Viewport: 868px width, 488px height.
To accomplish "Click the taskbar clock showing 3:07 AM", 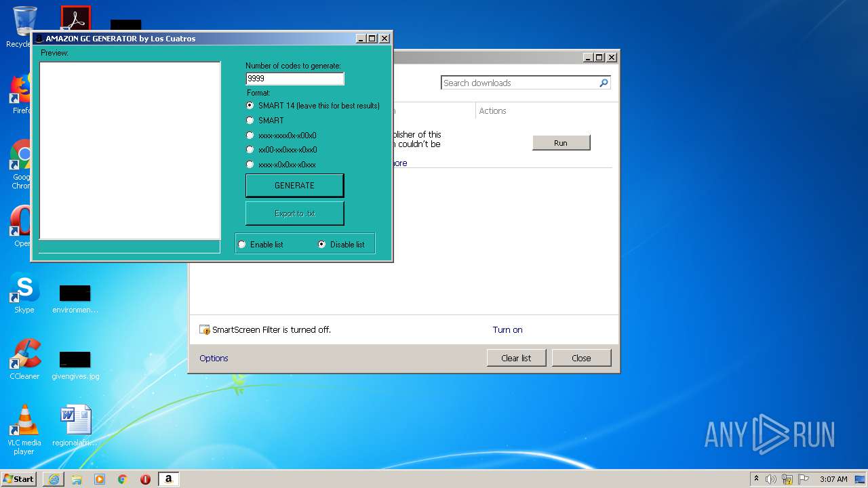I will [x=833, y=479].
